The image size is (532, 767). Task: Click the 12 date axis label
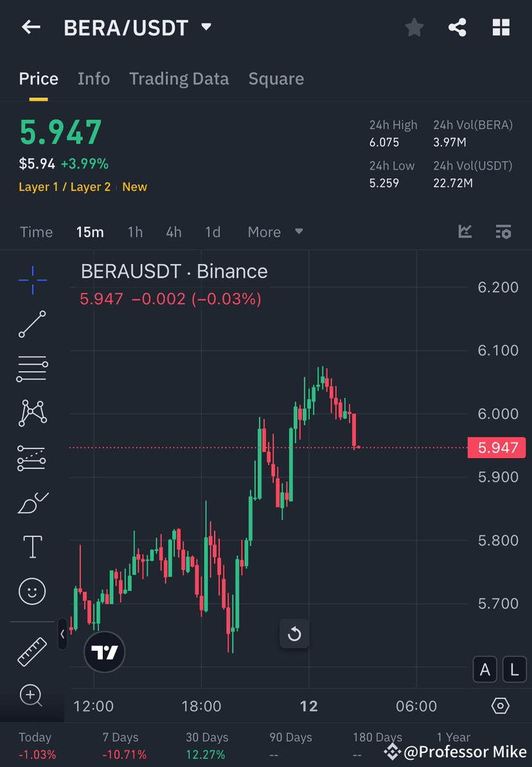[x=309, y=706]
